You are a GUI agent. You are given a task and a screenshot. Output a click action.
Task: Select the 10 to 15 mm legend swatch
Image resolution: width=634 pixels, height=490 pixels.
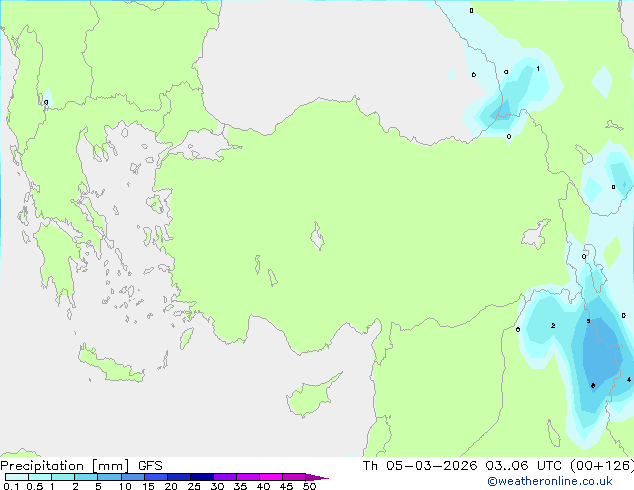click(x=132, y=477)
